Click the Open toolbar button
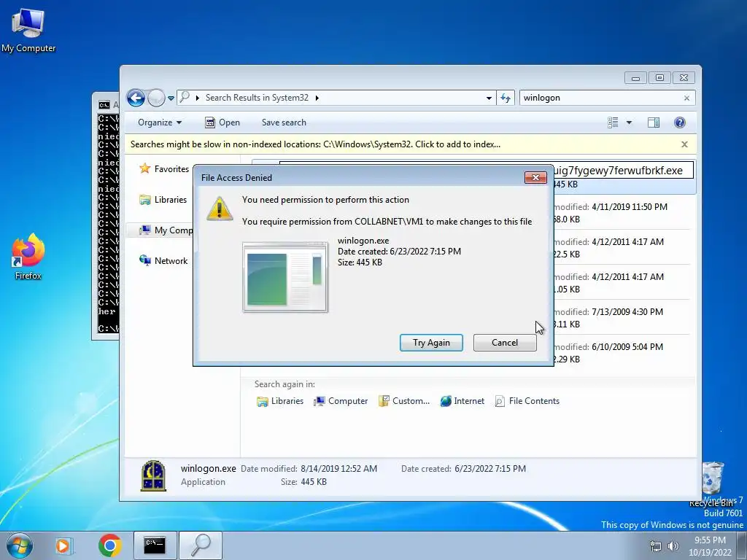Screen dimensions: 747x560 pyautogui.click(x=222, y=122)
